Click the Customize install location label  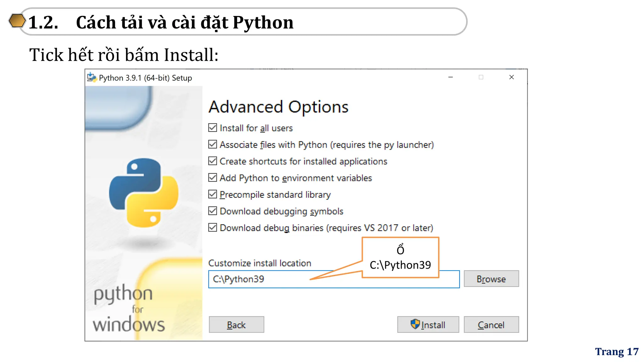260,263
